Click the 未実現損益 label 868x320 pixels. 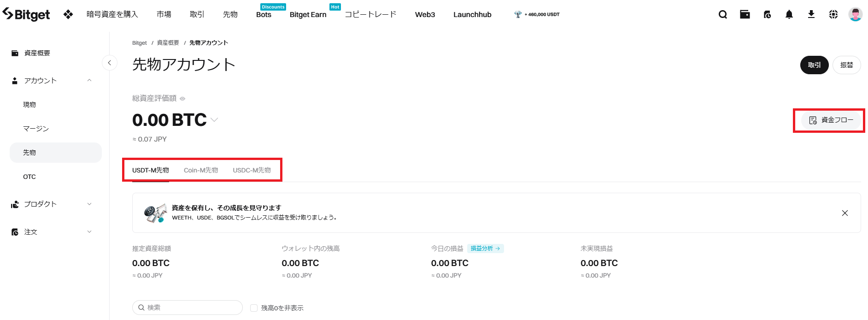(x=597, y=249)
